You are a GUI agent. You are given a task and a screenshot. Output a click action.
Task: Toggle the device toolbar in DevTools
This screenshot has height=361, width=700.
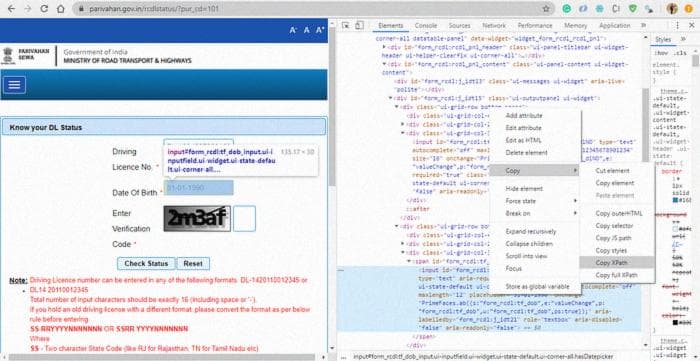(361, 25)
